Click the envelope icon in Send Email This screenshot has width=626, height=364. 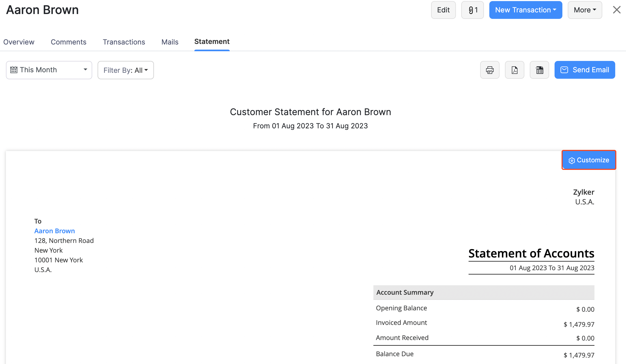point(565,70)
